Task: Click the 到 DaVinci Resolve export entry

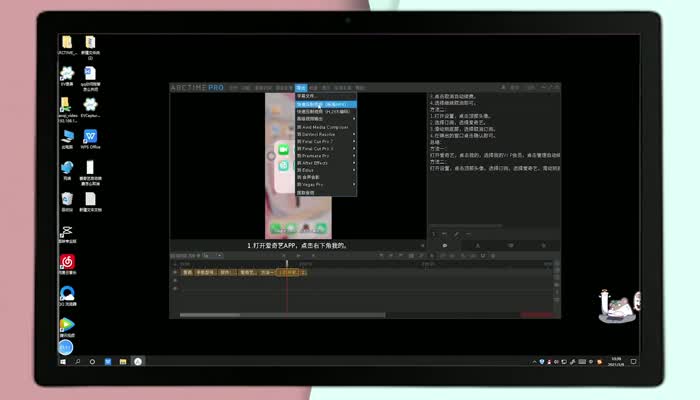Action: click(326, 134)
